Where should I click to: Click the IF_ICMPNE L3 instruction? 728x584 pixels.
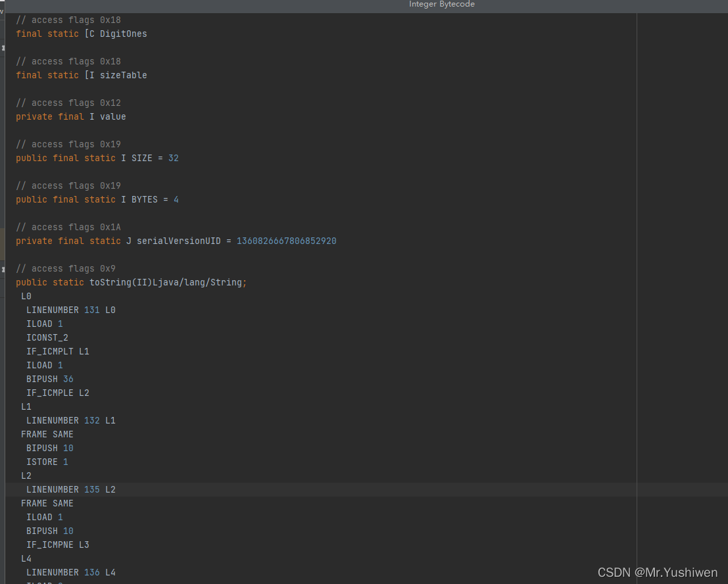coord(58,545)
